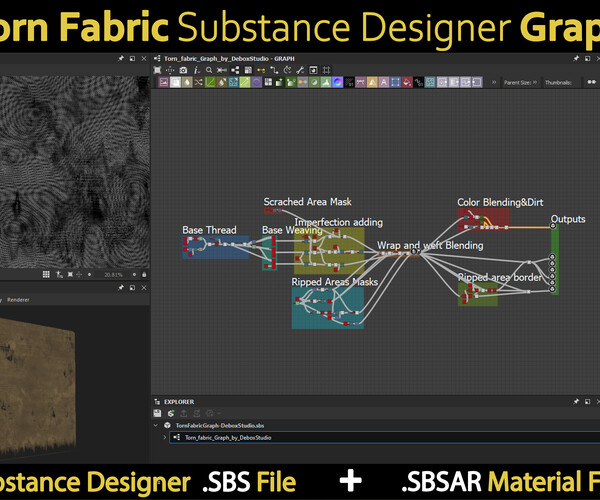600x500 pixels.
Task: Click the Explorer panel title
Action: pyautogui.click(x=179, y=402)
